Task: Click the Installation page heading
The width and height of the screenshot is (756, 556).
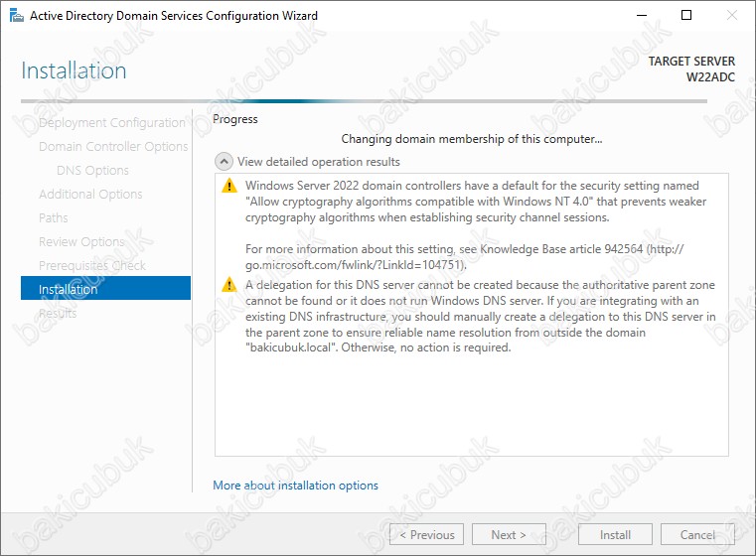Action: [74, 70]
